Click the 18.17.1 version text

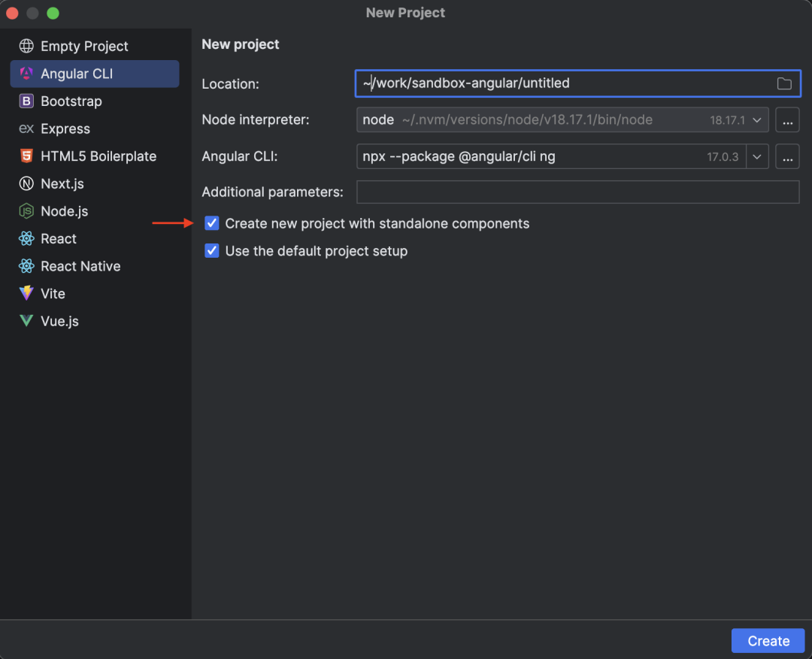[x=727, y=121]
